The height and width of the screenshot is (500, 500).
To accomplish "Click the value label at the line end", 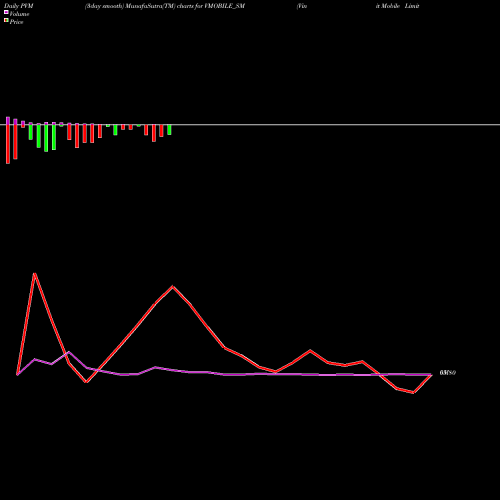I will pos(448,373).
